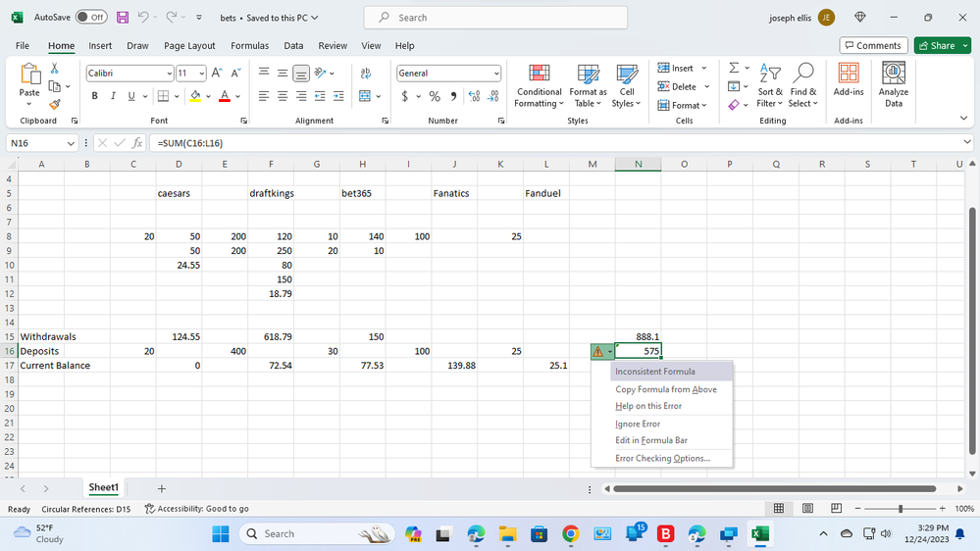Increase font size with the larger A icon

pyautogui.click(x=216, y=74)
